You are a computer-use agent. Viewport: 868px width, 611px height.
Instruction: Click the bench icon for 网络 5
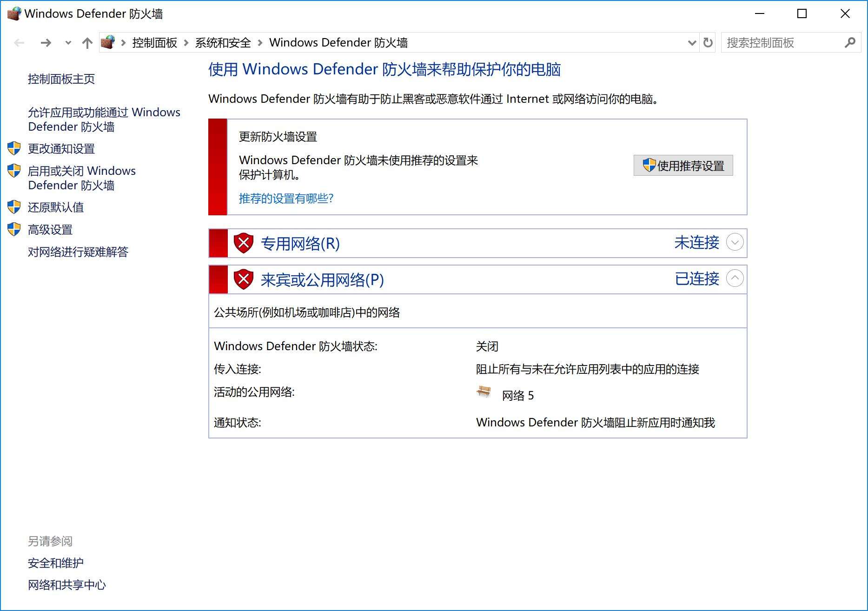[x=484, y=392]
